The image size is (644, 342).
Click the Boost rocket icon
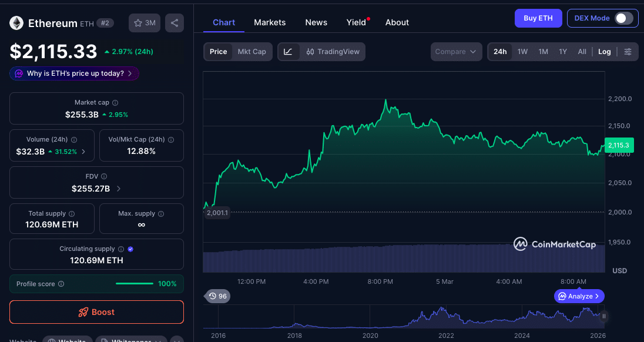click(x=83, y=312)
